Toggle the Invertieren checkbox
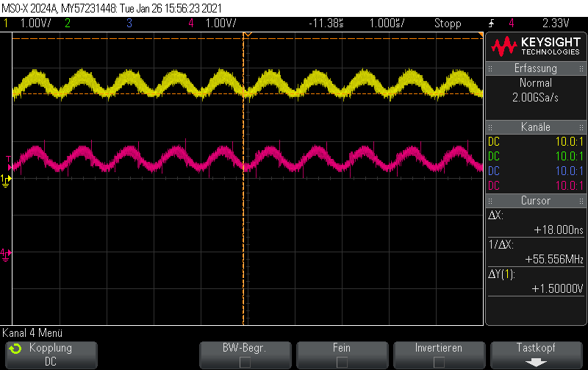The height and width of the screenshot is (370, 588). click(439, 362)
